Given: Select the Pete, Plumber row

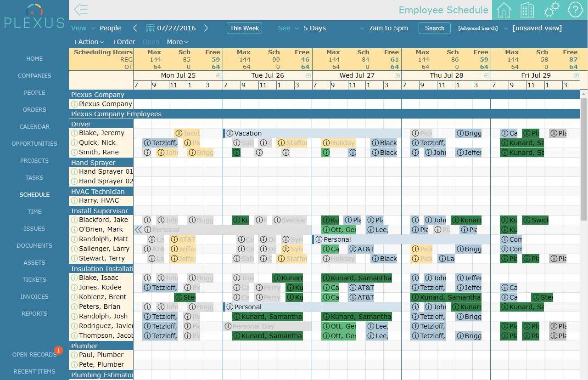Looking at the screenshot, I should 325,364.
